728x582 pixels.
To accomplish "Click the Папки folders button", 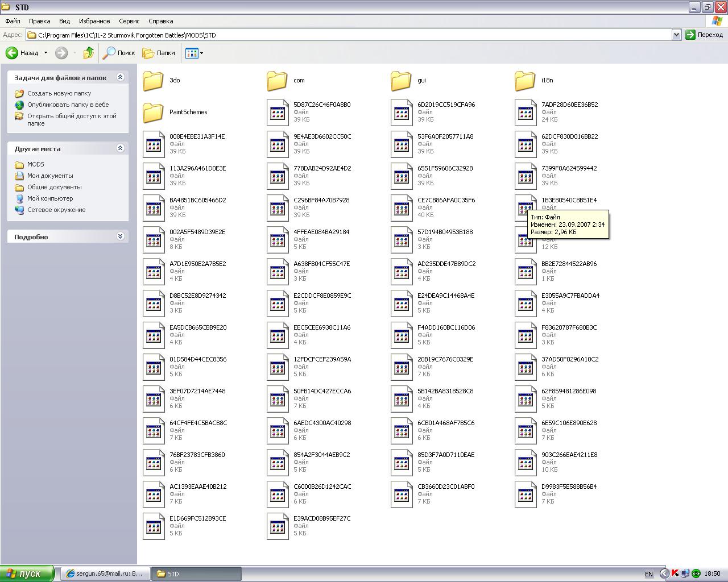I will pos(159,53).
